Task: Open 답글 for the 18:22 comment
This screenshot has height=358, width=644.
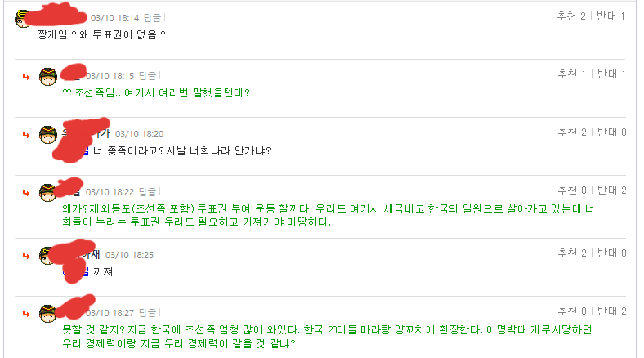Action: tap(148, 191)
